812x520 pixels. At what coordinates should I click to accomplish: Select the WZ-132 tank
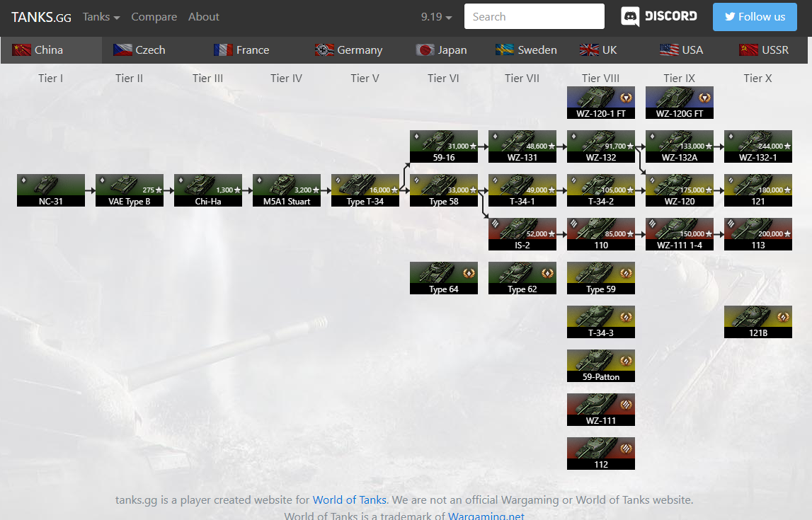(601, 146)
